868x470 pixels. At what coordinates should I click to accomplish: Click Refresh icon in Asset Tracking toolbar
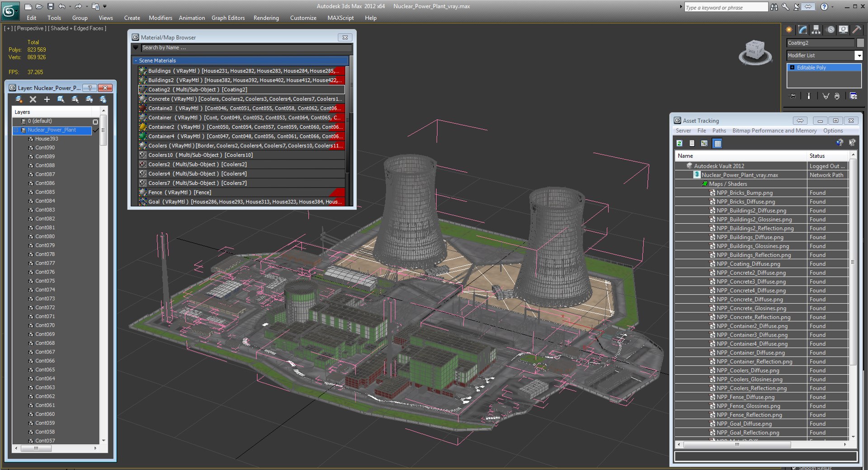pos(679,143)
